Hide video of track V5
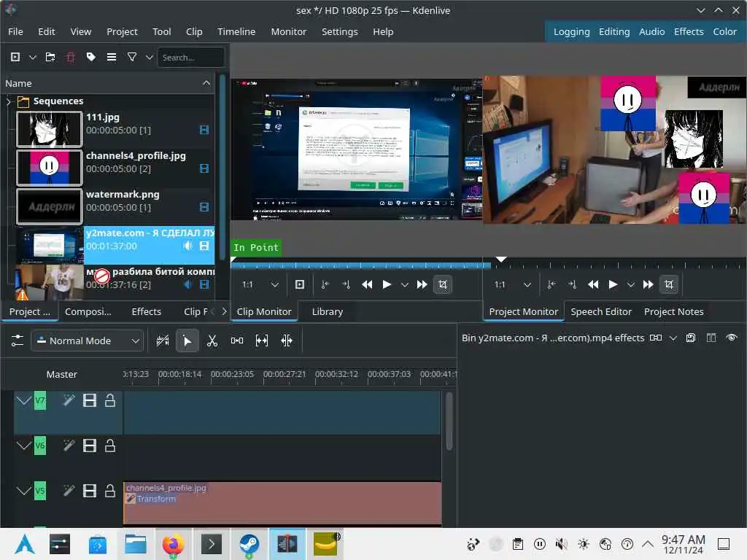The height and width of the screenshot is (560, 747). (90, 491)
